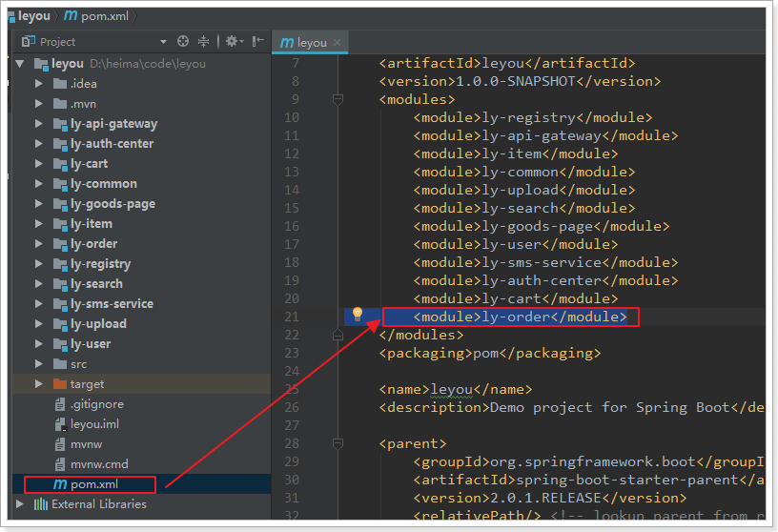Click the ly-registry module line
Screen dimensions: 778x532
[533, 117]
